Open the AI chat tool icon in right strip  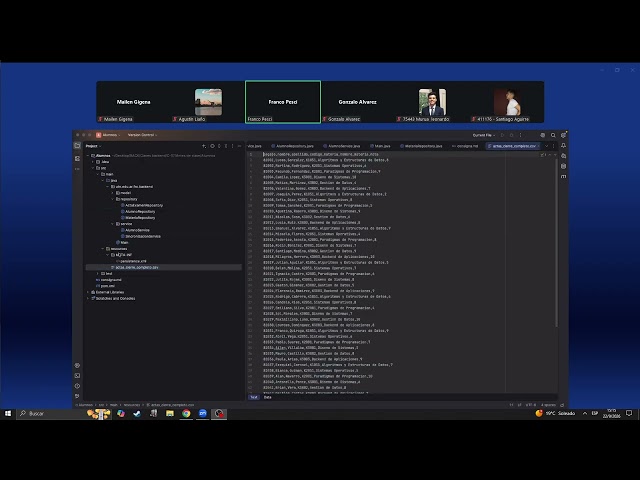563,156
